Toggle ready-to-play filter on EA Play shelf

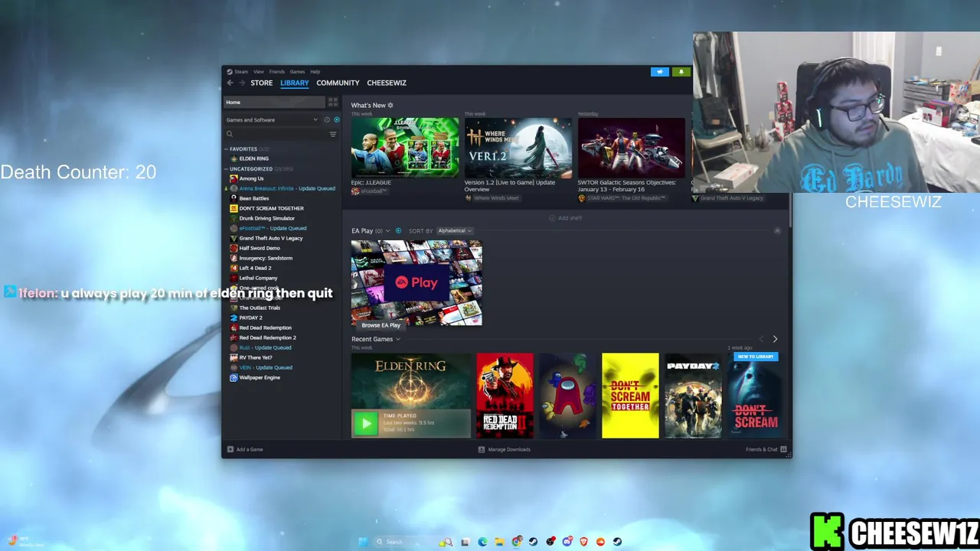click(398, 230)
